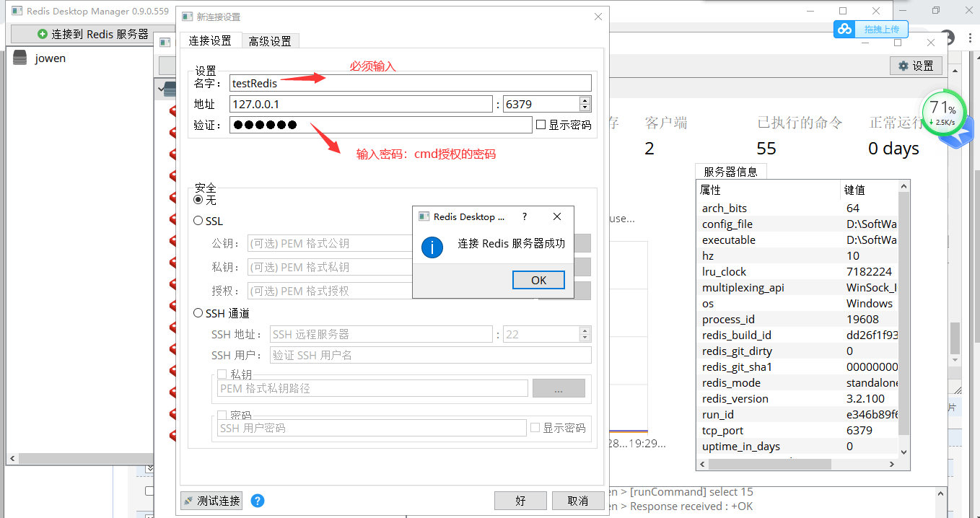Click the scroll-down arrow of server info table
The image size is (980, 518).
(904, 452)
